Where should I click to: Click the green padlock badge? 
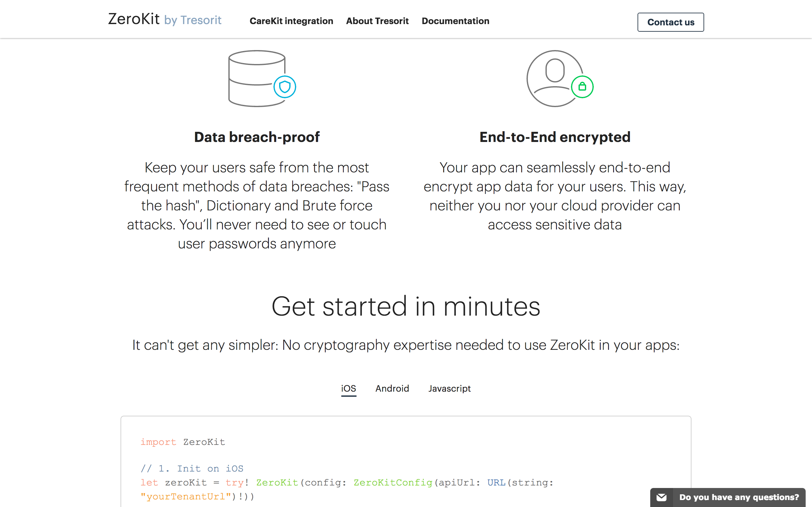pos(582,87)
